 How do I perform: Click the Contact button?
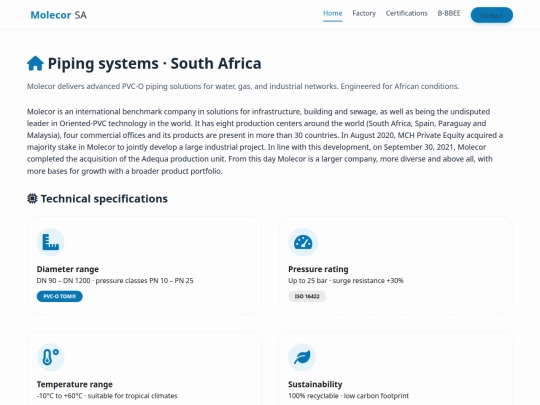click(491, 15)
